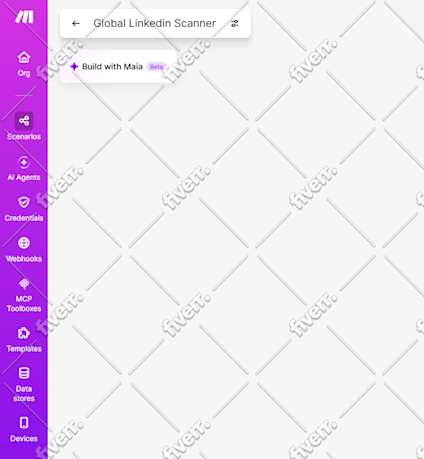
Task: Click the MCP Toolboxes label
Action: tap(24, 304)
